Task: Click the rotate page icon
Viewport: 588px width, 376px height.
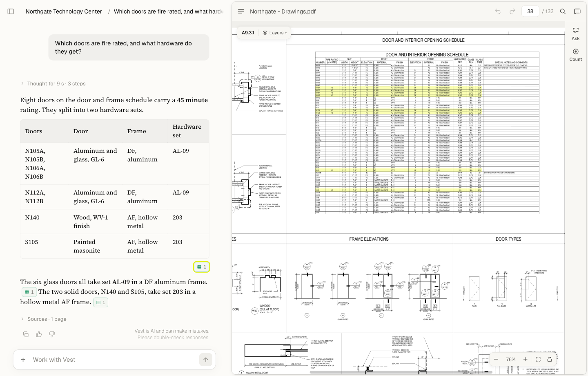Action: coord(550,360)
